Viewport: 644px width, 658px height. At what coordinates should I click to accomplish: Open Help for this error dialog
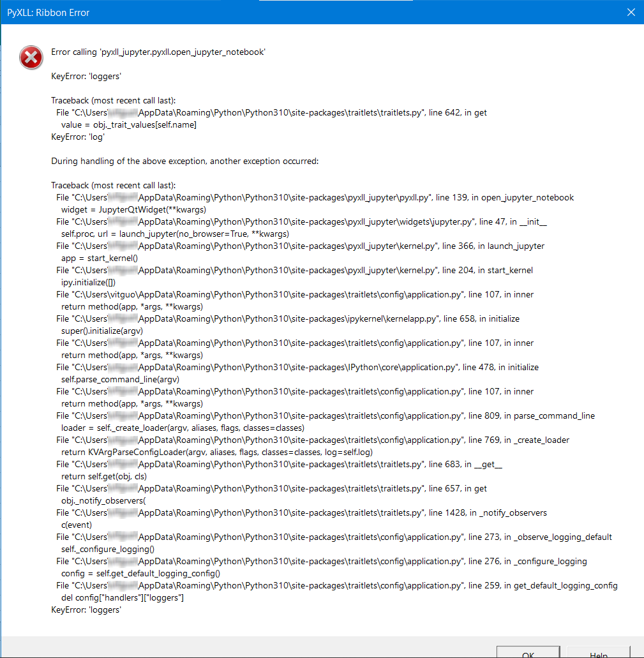click(x=598, y=652)
